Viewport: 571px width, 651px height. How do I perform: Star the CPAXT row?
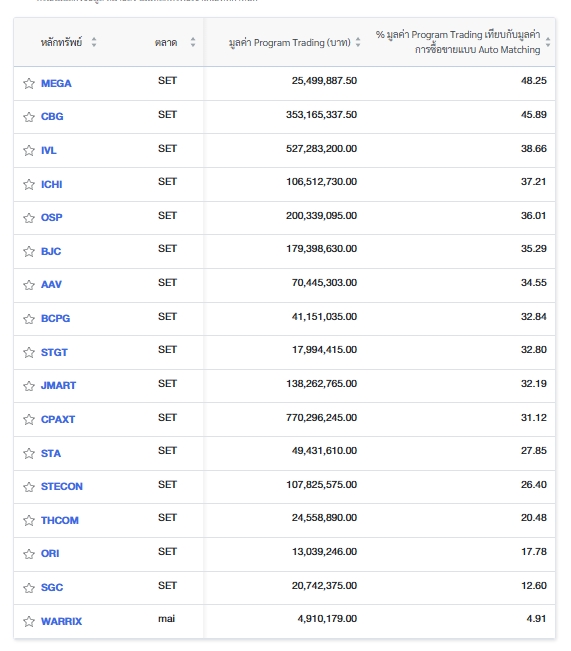tap(29, 419)
